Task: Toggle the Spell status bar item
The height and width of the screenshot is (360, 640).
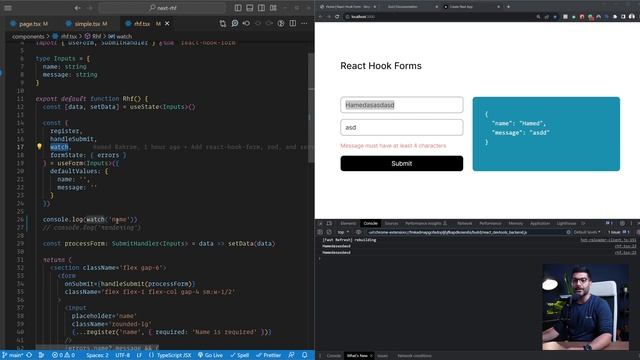Action: (x=239, y=355)
